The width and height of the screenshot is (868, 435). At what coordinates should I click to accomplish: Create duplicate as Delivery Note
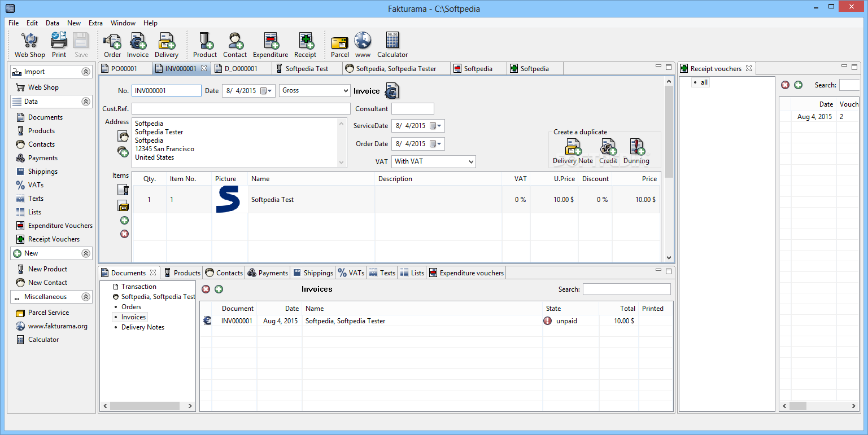click(573, 152)
